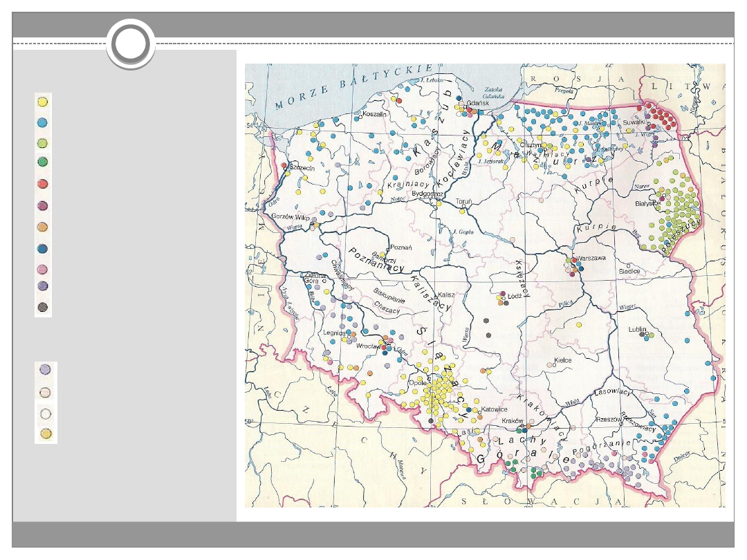Click the dark gray legend circle

(43, 308)
